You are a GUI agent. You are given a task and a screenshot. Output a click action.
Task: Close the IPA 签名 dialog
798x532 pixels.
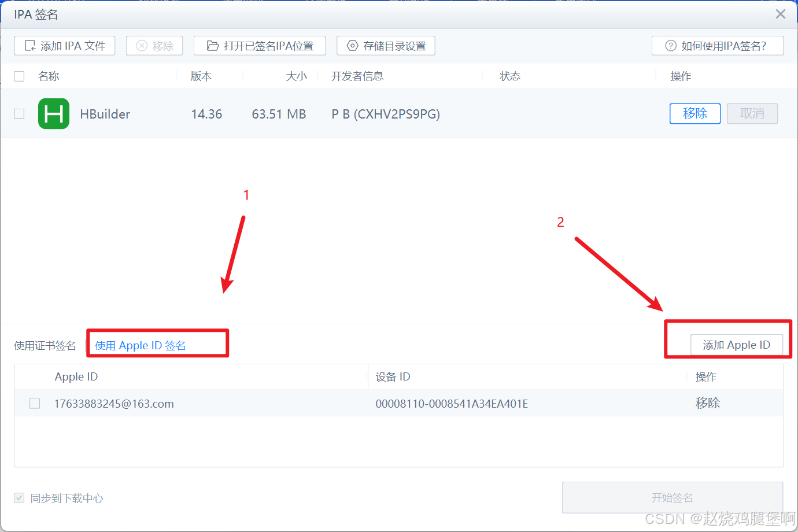(780, 14)
